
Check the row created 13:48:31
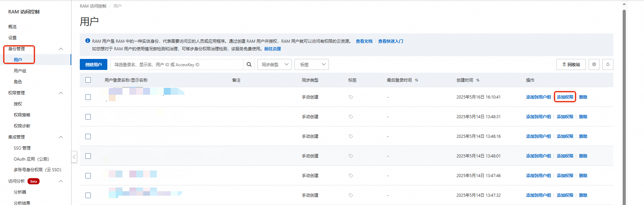(x=88, y=117)
